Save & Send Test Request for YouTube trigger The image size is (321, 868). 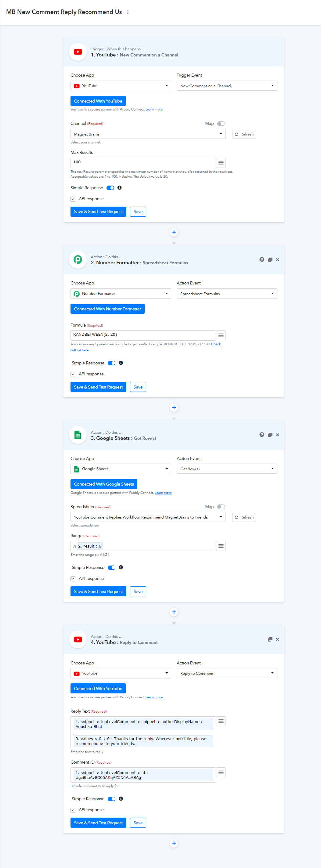(98, 212)
